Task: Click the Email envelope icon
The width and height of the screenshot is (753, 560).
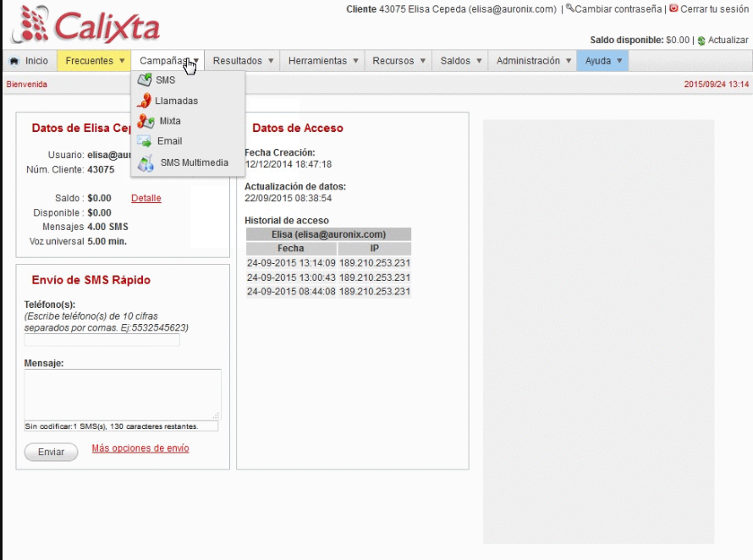Action: (145, 140)
